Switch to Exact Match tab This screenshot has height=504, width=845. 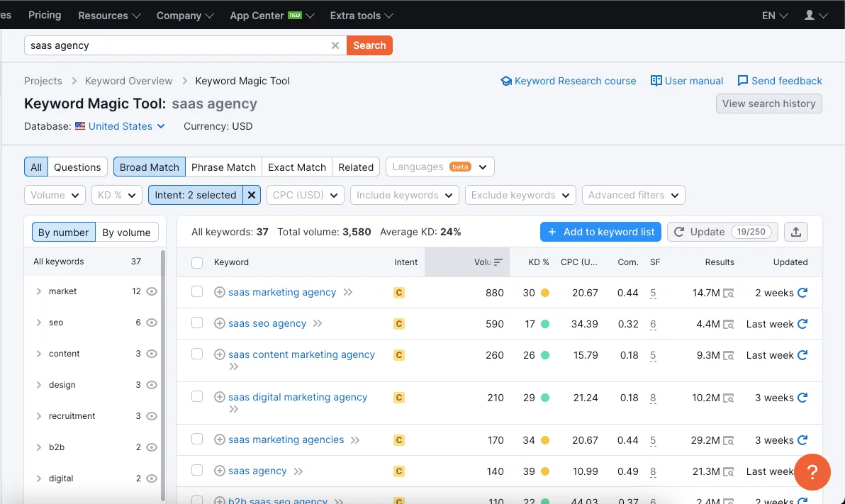(x=297, y=167)
